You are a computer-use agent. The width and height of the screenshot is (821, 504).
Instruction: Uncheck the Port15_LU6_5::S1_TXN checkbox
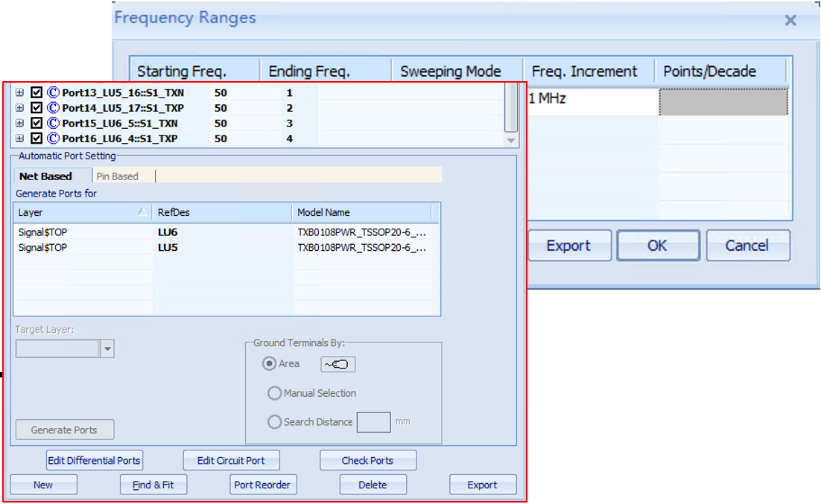tap(36, 123)
